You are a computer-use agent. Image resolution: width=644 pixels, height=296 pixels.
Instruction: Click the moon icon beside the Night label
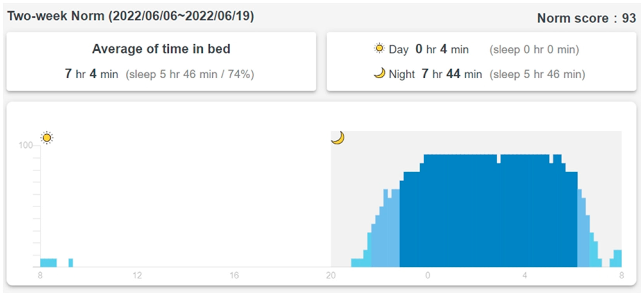tap(379, 73)
